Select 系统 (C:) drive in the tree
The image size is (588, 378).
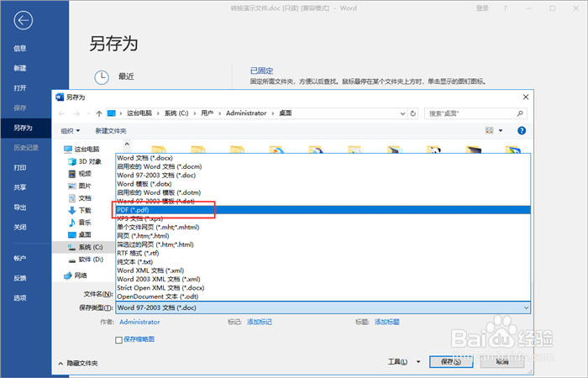(85, 247)
